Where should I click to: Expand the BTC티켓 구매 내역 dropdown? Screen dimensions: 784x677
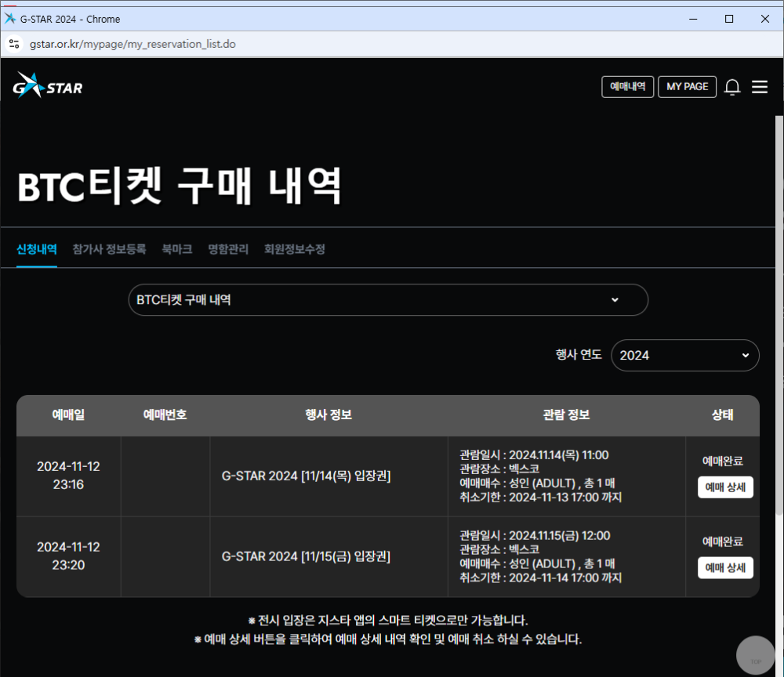[x=388, y=300]
